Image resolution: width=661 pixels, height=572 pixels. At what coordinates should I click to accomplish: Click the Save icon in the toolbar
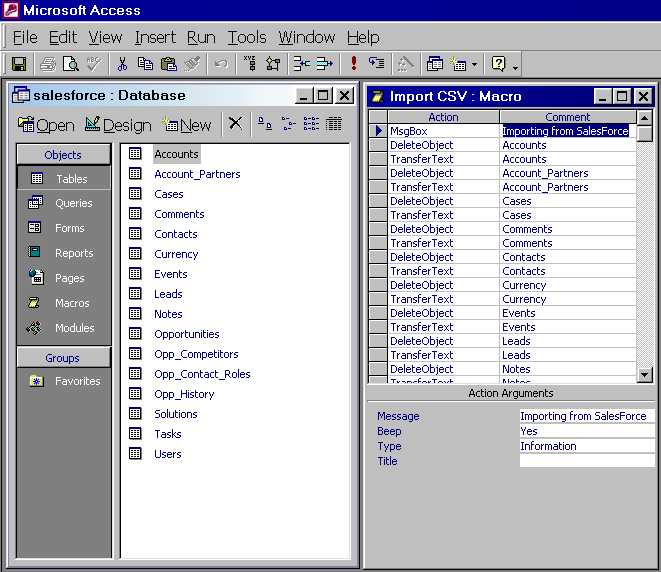(x=18, y=64)
